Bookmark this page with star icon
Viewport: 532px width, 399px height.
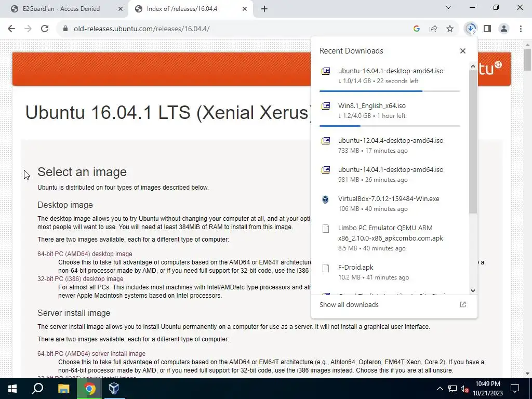click(x=450, y=29)
